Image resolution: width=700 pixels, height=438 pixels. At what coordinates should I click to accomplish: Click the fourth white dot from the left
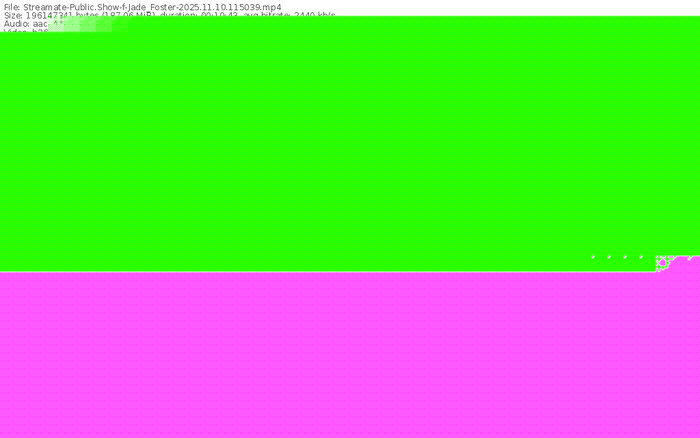coord(641,257)
